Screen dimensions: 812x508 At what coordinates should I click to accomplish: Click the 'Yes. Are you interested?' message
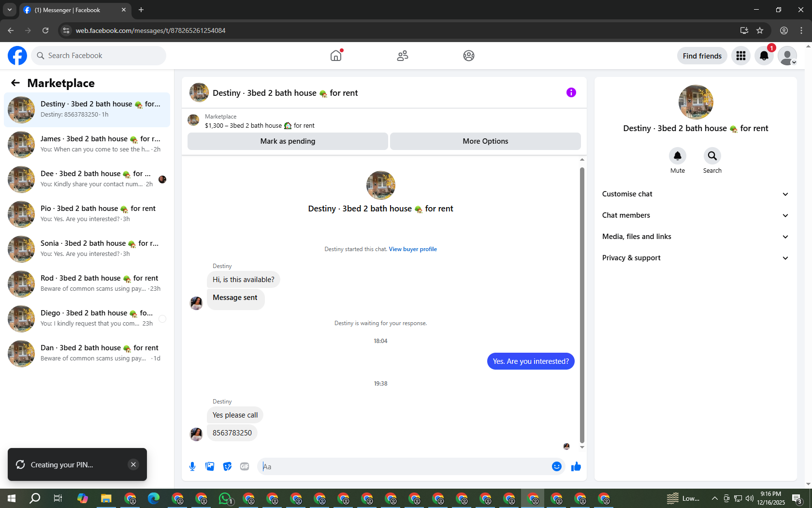coord(531,361)
